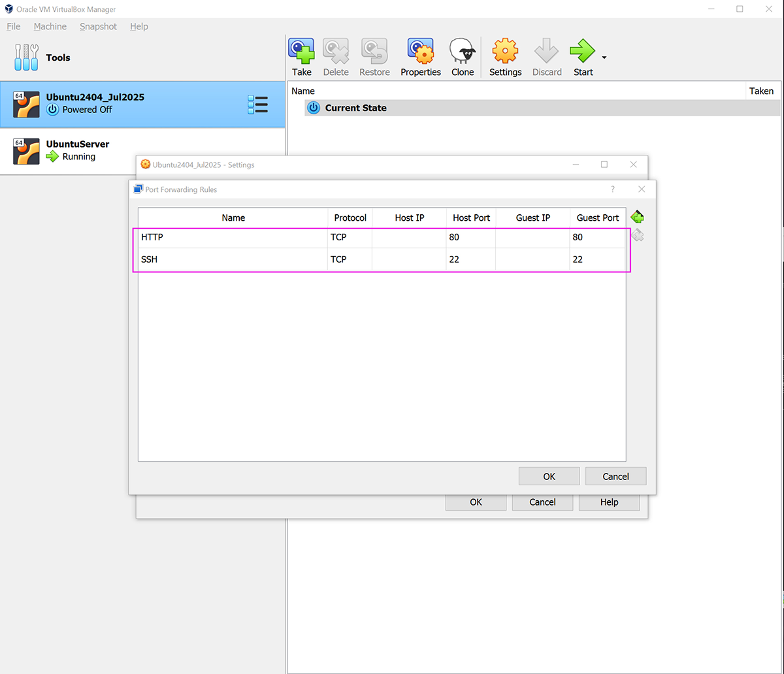Click the Host Port 80 cell

pyautogui.click(x=471, y=237)
